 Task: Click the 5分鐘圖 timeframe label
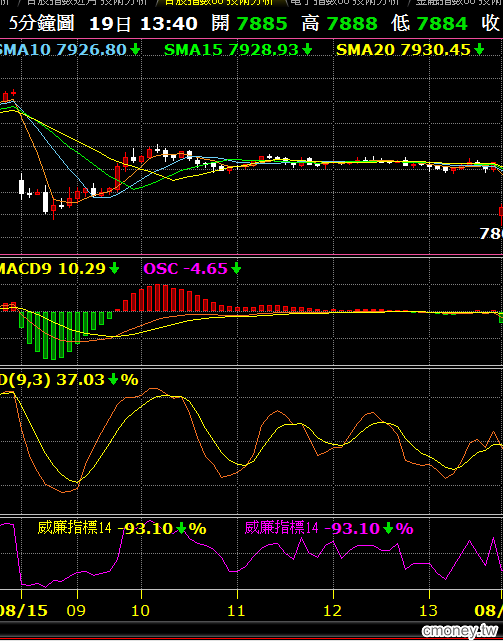click(41, 23)
